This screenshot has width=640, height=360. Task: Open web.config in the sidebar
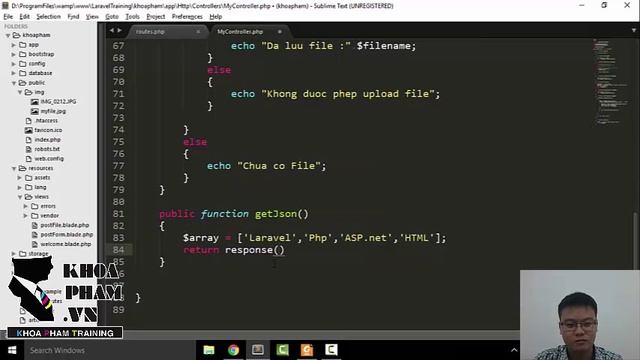pos(49,159)
